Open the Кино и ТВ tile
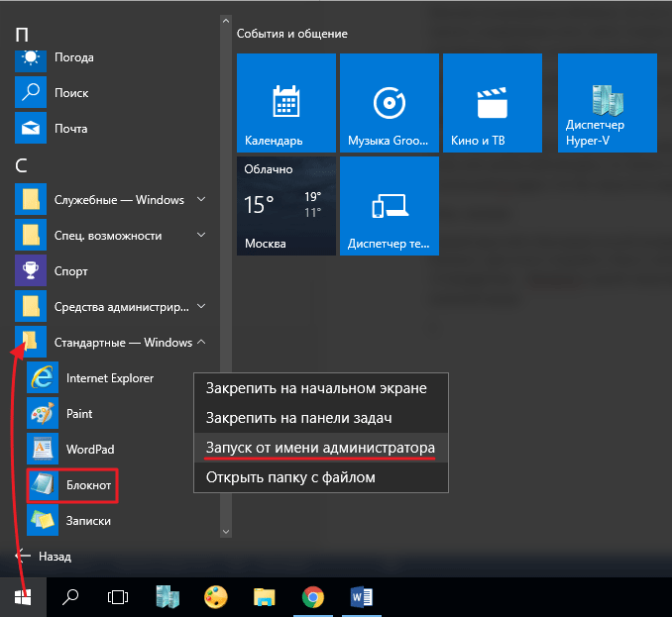Viewport: 672px width, 617px height. click(x=493, y=103)
